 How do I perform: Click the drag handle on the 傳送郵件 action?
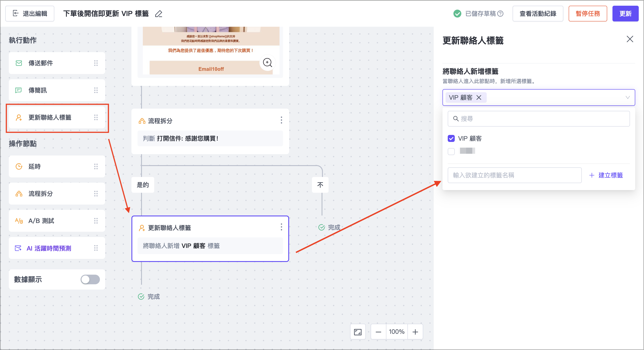pyautogui.click(x=96, y=63)
